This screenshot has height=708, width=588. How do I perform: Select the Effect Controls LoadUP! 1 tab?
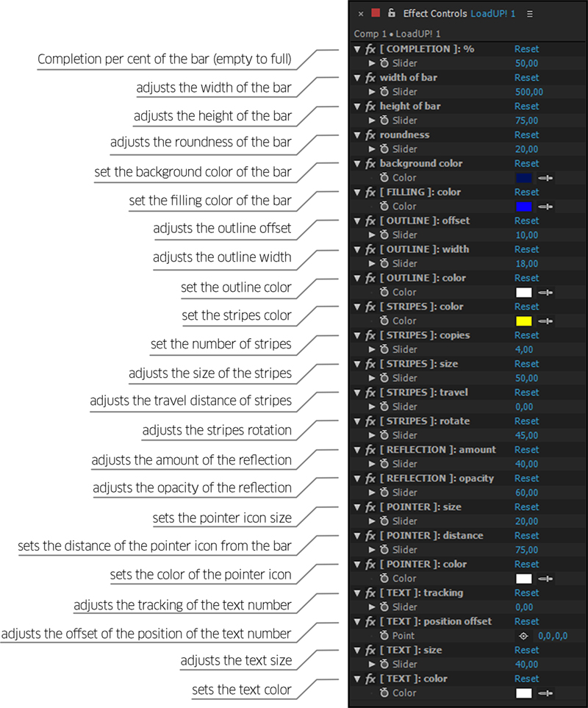coord(459,13)
